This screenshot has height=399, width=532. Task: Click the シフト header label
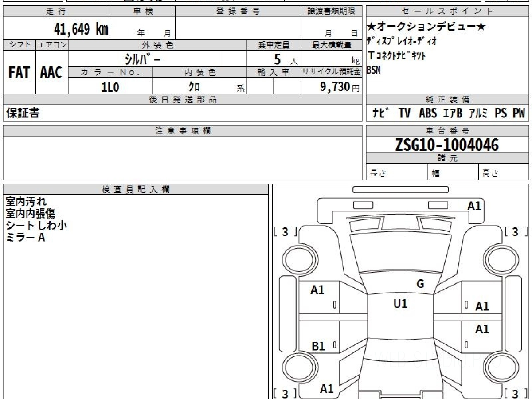click(x=19, y=45)
